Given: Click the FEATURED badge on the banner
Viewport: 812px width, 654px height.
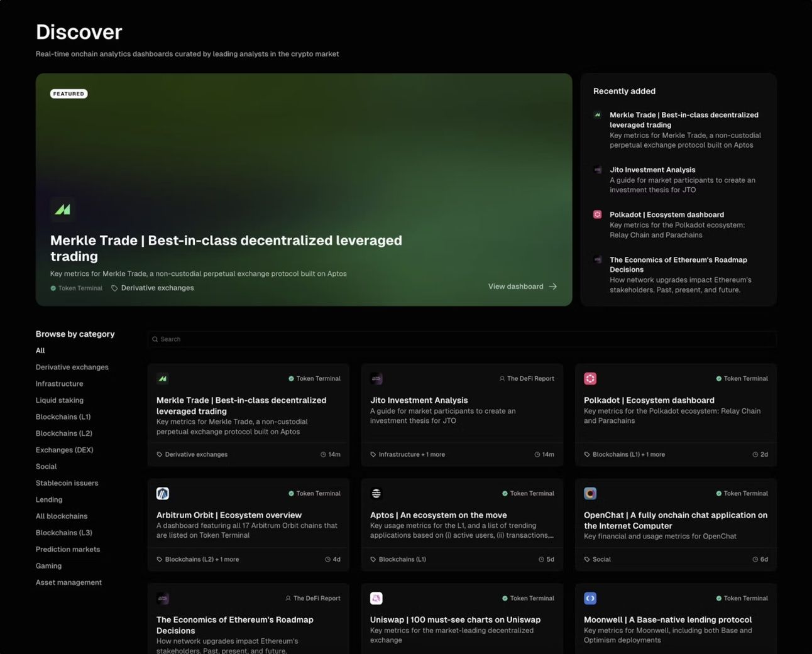Looking at the screenshot, I should tap(69, 94).
